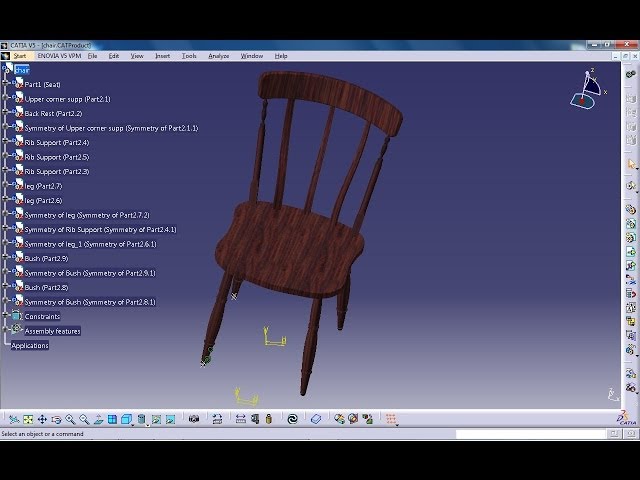
Task: Open Apply Material swirl icon
Action: [x=293, y=419]
